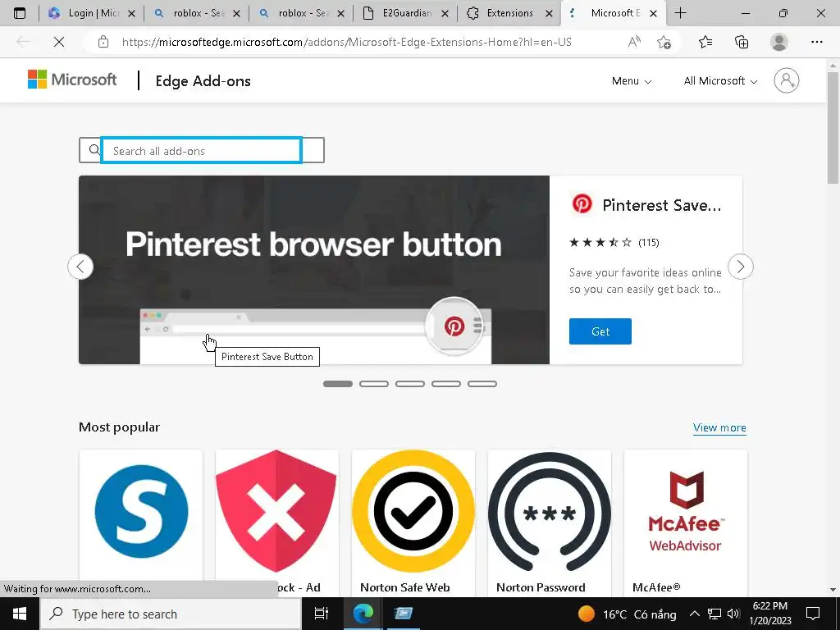Open volume control tray icon
Screen dimensions: 840x630
tap(733, 614)
